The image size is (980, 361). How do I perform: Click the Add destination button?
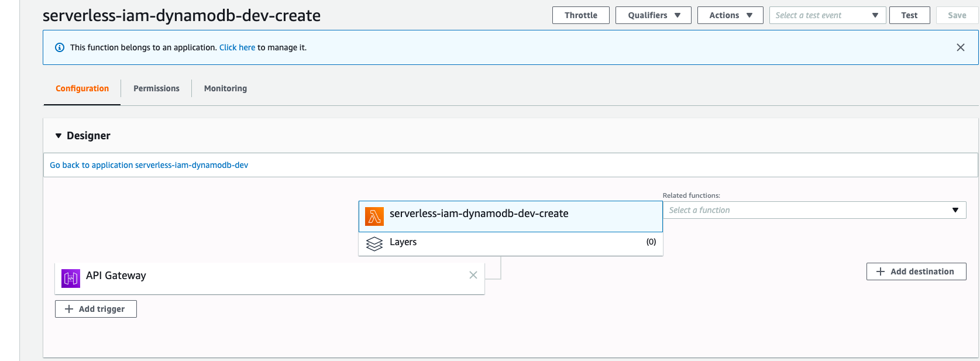916,271
